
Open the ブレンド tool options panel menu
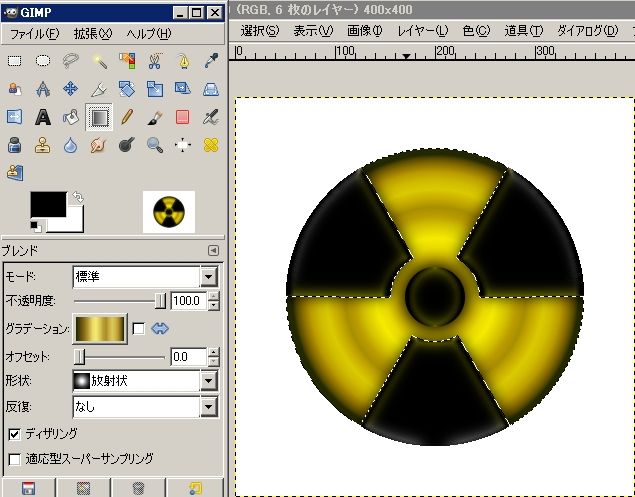213,251
